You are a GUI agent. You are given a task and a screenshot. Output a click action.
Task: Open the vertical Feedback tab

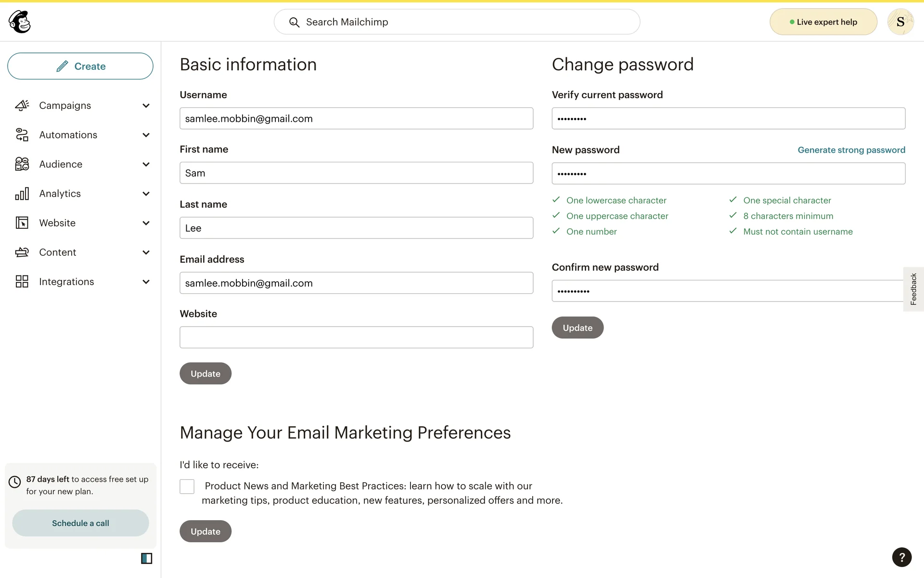pos(913,289)
